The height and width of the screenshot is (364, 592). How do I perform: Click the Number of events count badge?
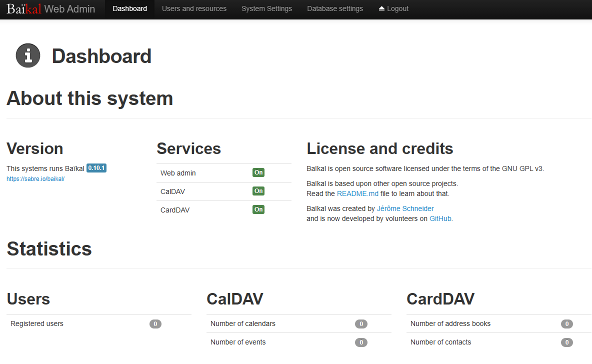point(361,342)
